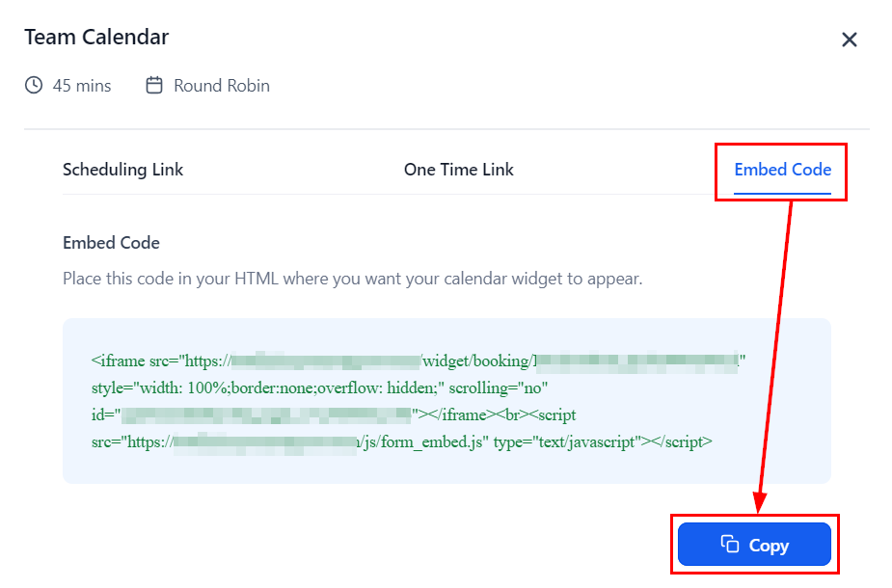This screenshot has width=892, height=588.
Task: Click the clock icon beside 45 mins
Action: point(34,86)
